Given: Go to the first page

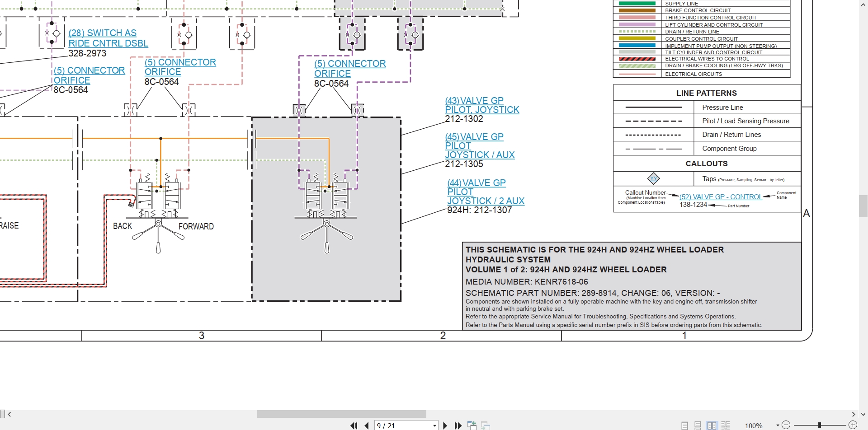Looking at the screenshot, I should tap(354, 425).
